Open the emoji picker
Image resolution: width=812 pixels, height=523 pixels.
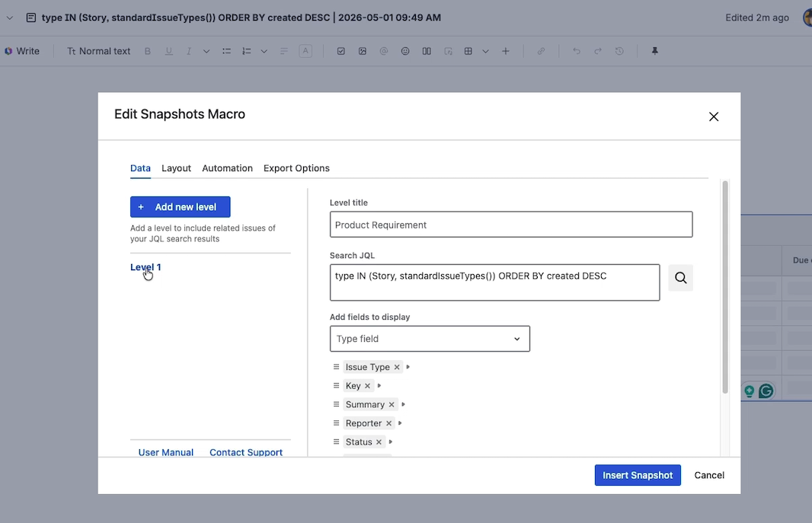pyautogui.click(x=405, y=51)
